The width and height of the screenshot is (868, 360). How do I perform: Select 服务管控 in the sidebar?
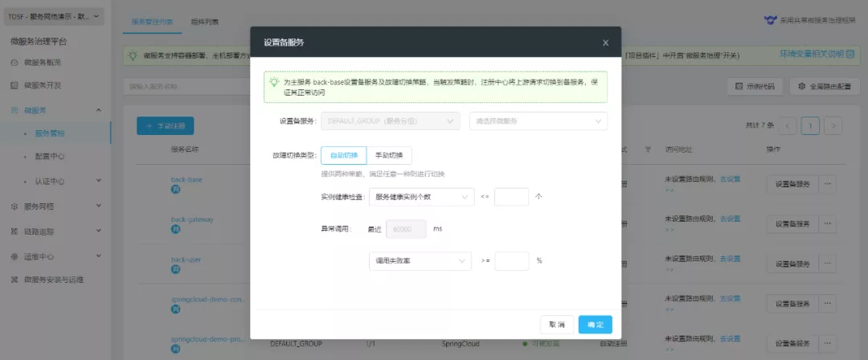click(50, 133)
